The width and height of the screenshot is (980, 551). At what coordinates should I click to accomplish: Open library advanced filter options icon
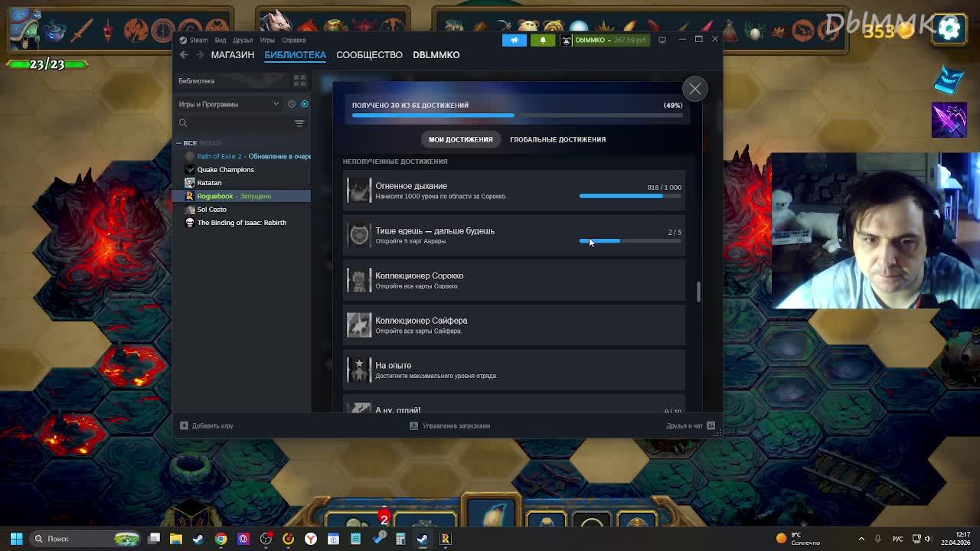coord(299,123)
